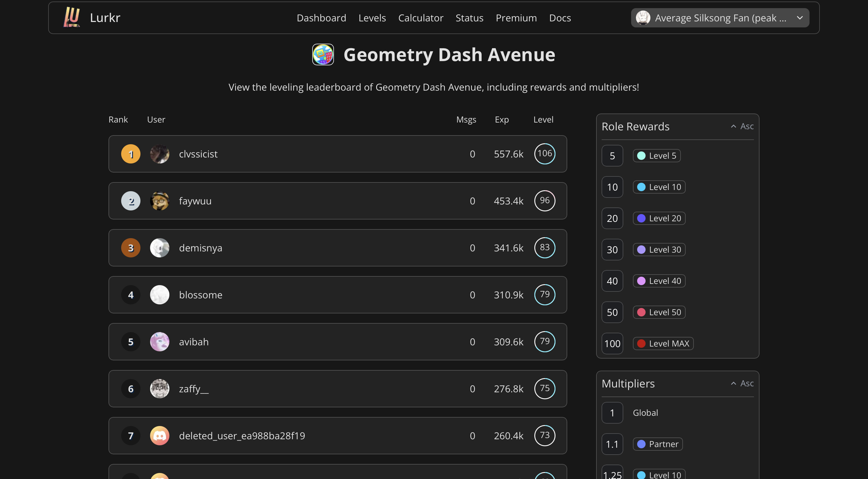Click zaffy__'s avatar image
The width and height of the screenshot is (868, 479).
(x=159, y=389)
